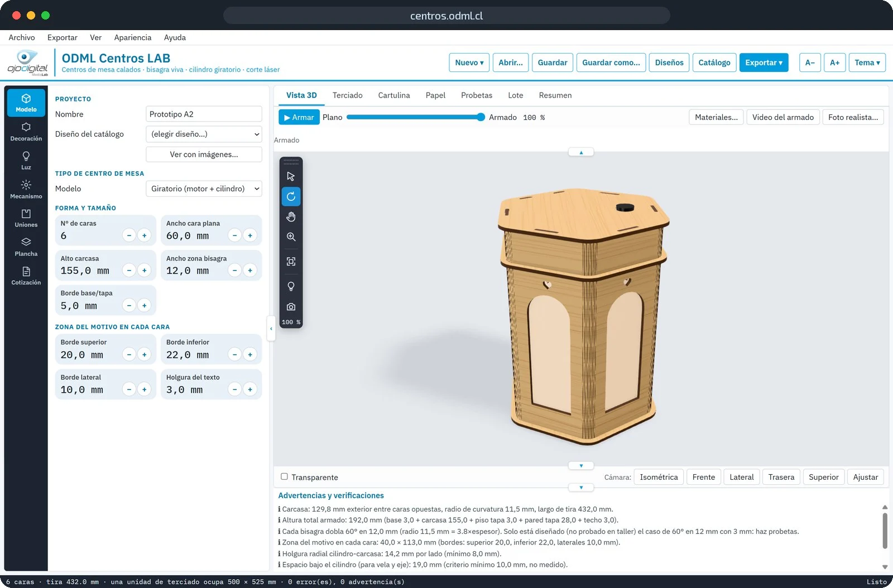The image size is (893, 588).
Task: Click the Guardar como... button
Action: 611,62
